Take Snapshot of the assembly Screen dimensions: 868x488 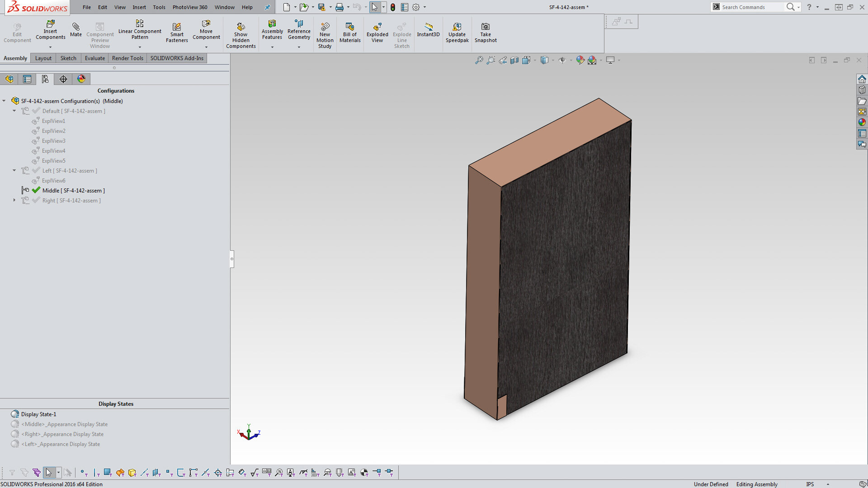point(486,33)
